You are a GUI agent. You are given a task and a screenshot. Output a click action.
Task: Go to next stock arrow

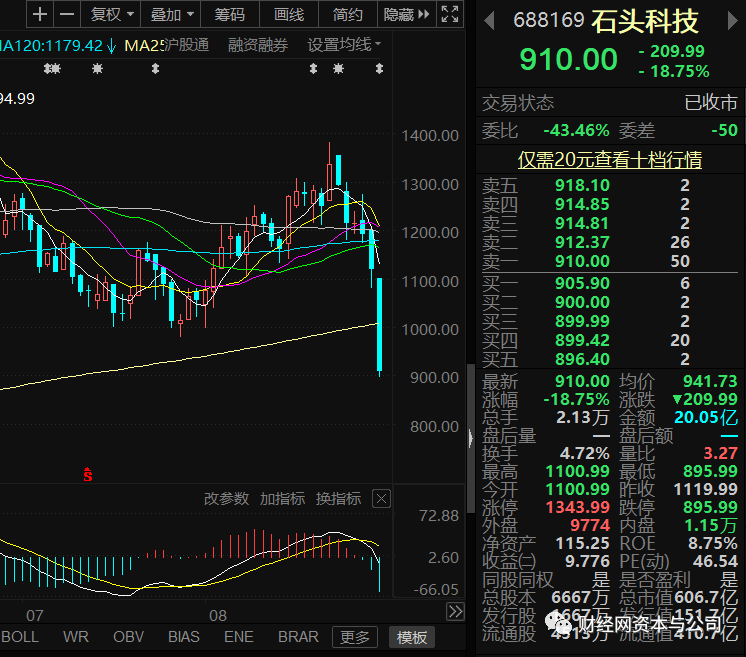(733, 21)
